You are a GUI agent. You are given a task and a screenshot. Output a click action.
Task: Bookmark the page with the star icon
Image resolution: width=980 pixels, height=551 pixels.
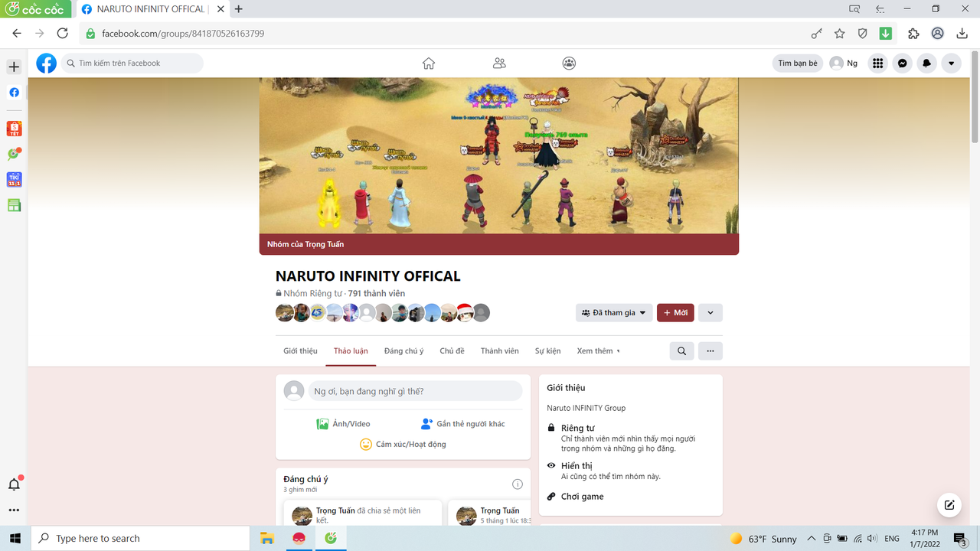(840, 34)
